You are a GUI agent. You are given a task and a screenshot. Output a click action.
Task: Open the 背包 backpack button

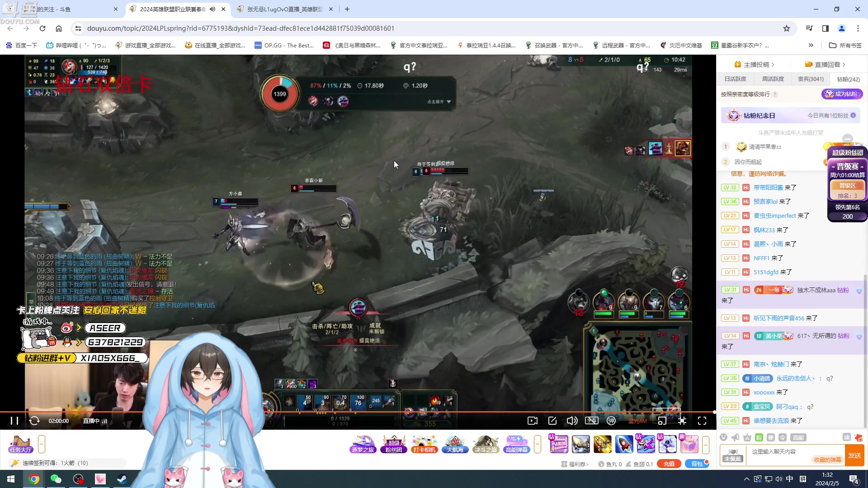click(697, 464)
